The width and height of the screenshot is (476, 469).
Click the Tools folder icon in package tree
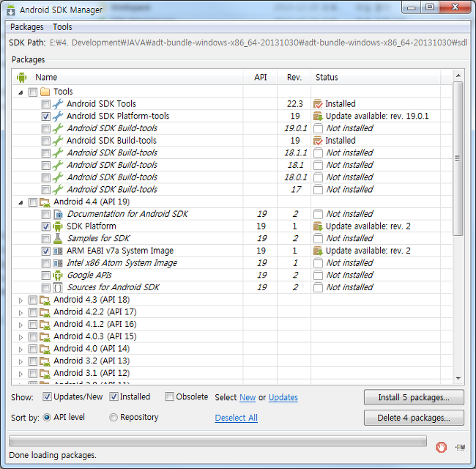tap(45, 92)
